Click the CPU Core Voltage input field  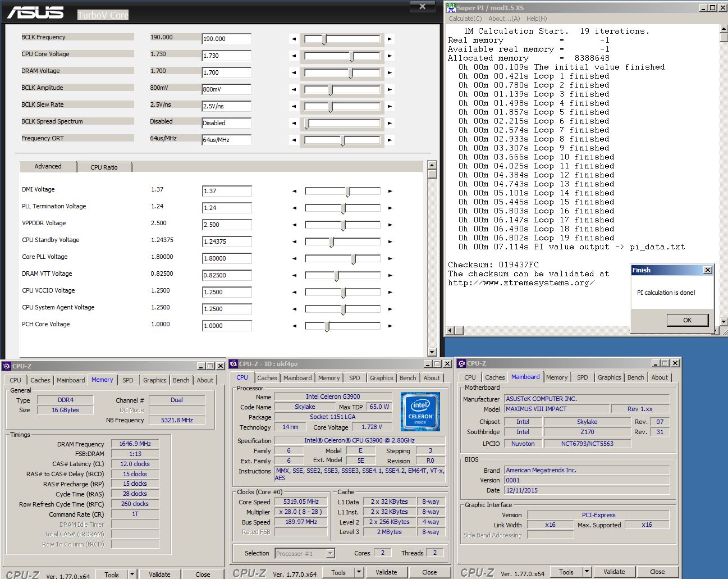pyautogui.click(x=226, y=56)
